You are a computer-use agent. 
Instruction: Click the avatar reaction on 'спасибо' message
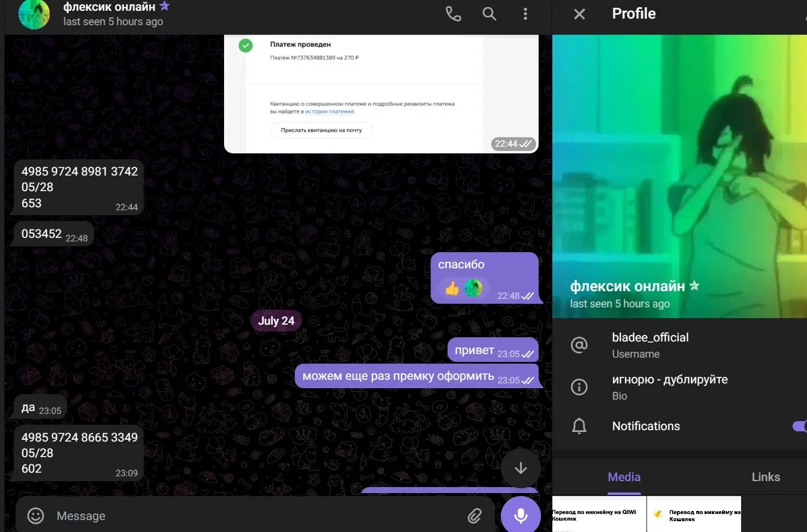click(473, 288)
